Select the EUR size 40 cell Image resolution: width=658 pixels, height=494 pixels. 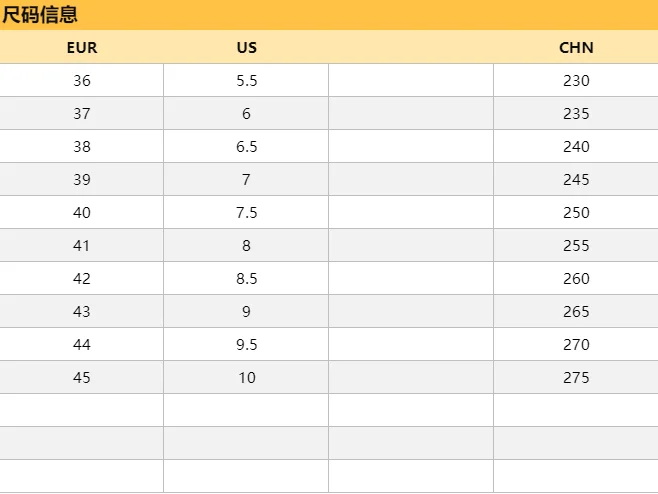[82, 213]
